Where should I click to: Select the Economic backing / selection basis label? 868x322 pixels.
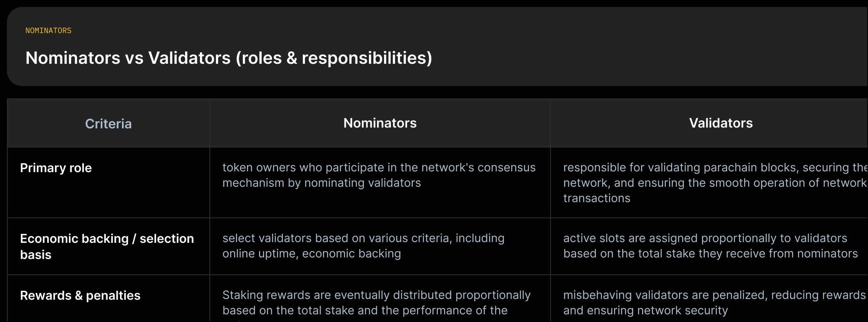[x=107, y=246]
